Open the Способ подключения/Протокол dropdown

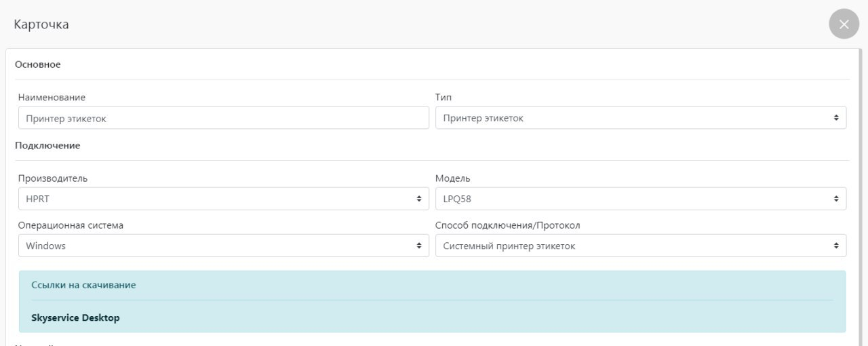pos(640,246)
